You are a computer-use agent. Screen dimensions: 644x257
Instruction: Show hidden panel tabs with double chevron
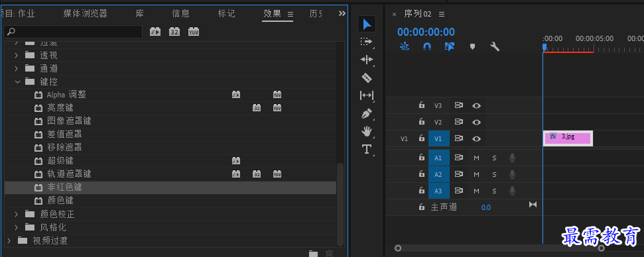pos(342,13)
